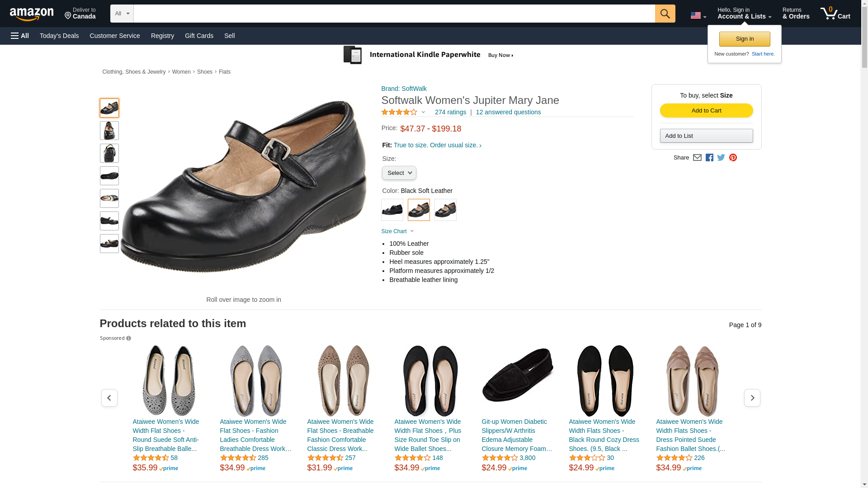Open the country flag language dropdown
Screen dimensions: 868x488
[698, 15]
